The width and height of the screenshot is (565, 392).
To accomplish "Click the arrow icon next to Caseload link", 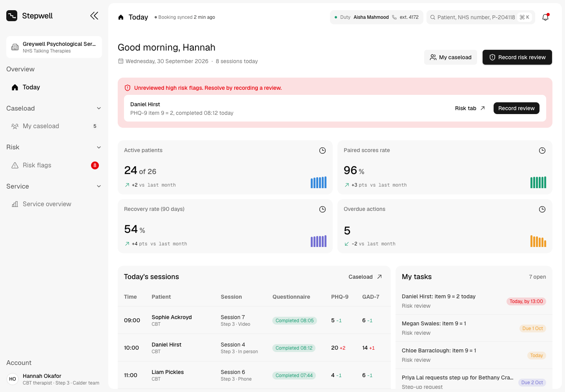I will click(x=379, y=277).
